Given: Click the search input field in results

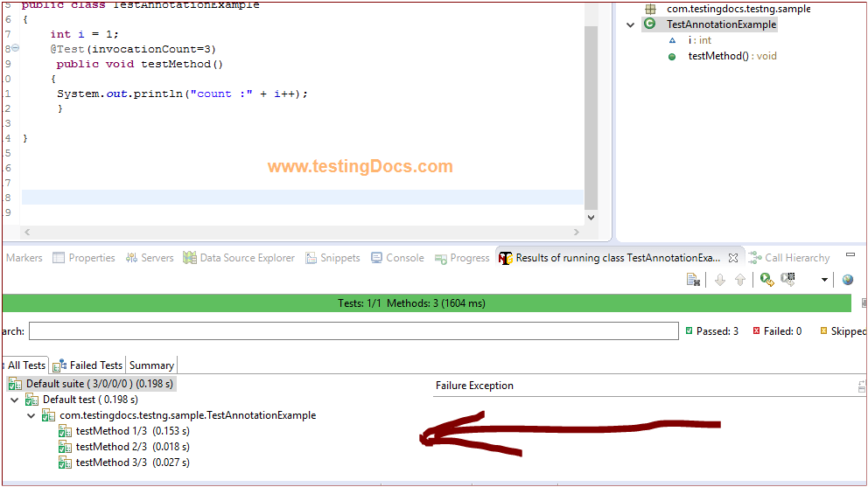Looking at the screenshot, I should pos(353,331).
